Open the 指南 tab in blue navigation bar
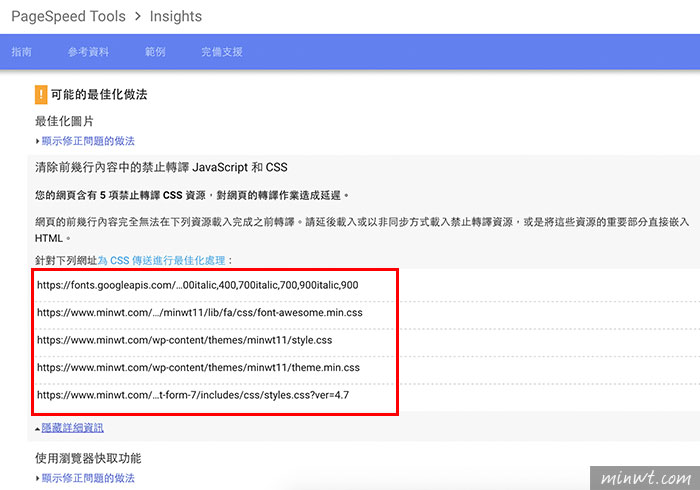The width and height of the screenshot is (700, 490). point(21,52)
